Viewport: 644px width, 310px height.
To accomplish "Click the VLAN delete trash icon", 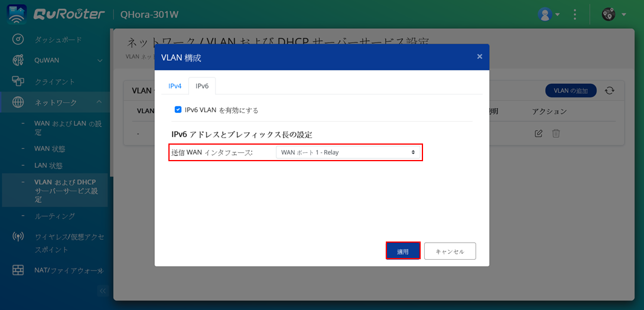I will (x=556, y=133).
